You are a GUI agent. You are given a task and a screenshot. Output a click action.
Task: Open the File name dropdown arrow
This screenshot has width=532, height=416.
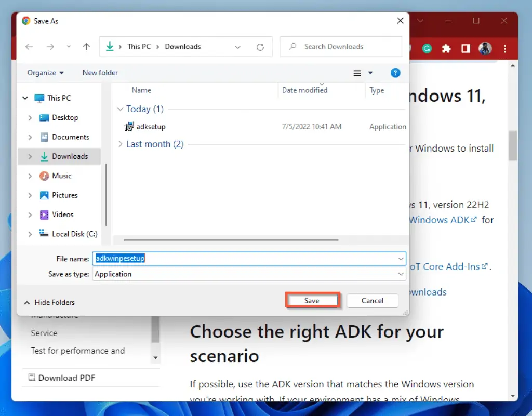click(x=401, y=259)
